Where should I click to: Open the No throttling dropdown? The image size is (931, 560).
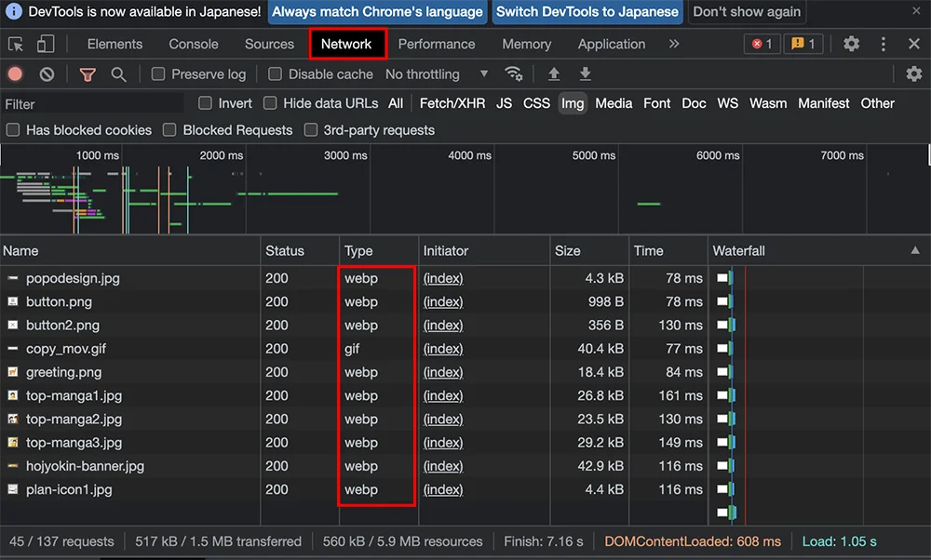[x=436, y=74]
